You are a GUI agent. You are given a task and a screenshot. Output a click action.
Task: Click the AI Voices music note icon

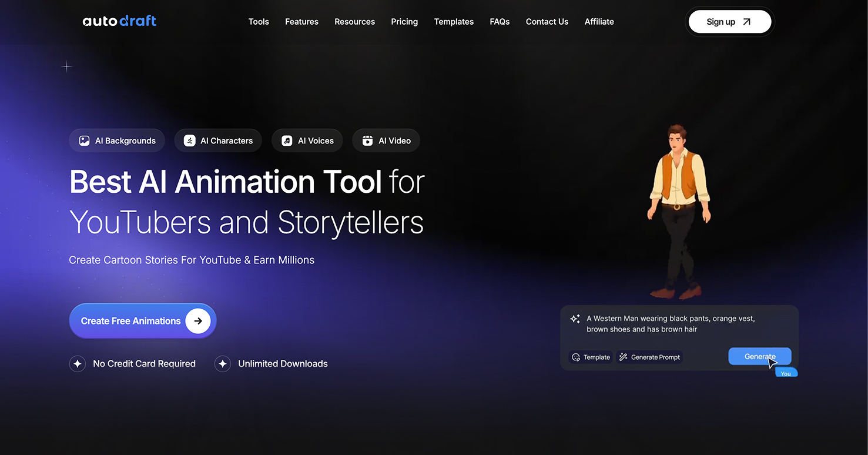(x=287, y=140)
